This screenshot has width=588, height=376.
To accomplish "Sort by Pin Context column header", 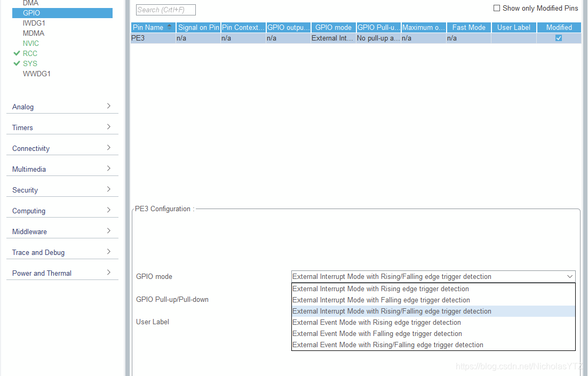I will (x=243, y=27).
